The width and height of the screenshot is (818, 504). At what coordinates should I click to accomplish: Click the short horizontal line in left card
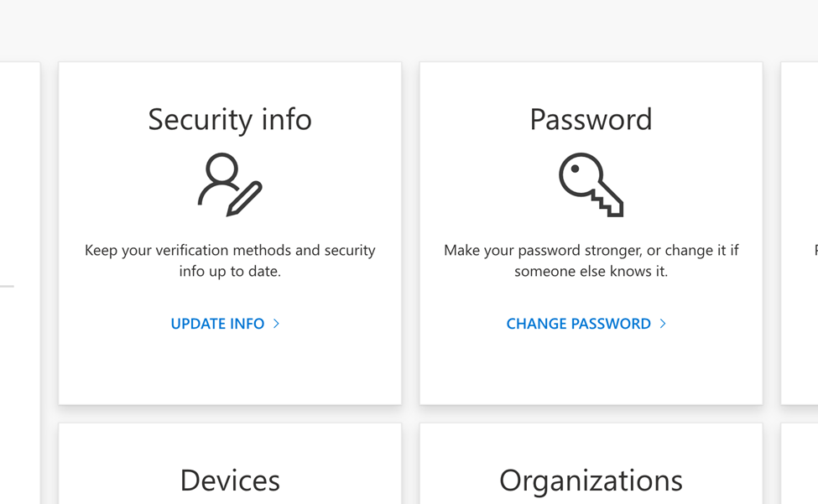pos(7,286)
